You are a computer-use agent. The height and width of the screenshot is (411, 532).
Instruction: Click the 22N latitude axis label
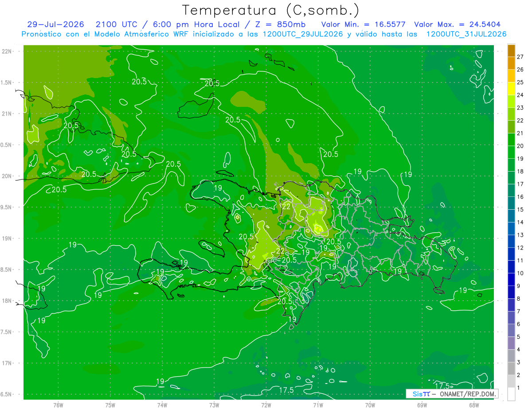pos(7,51)
